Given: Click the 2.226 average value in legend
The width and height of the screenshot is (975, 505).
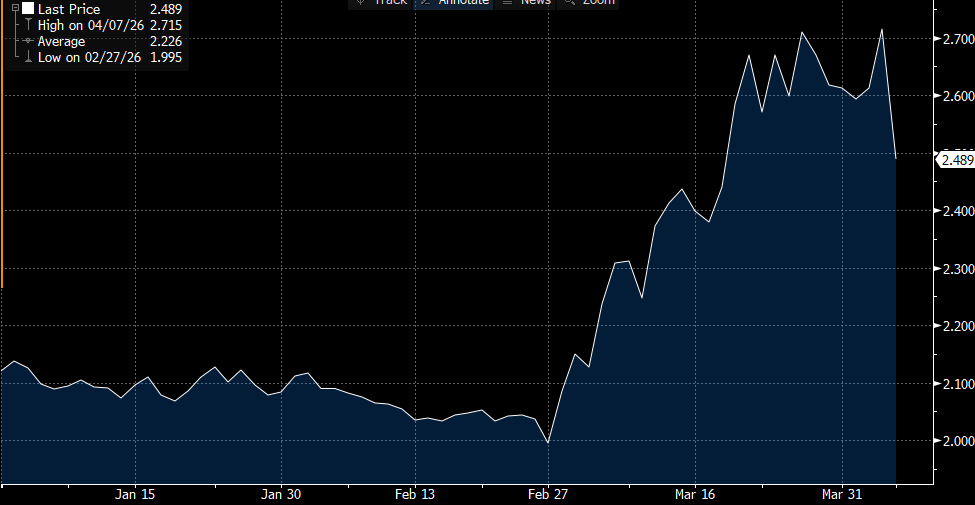Looking at the screenshot, I should point(166,42).
